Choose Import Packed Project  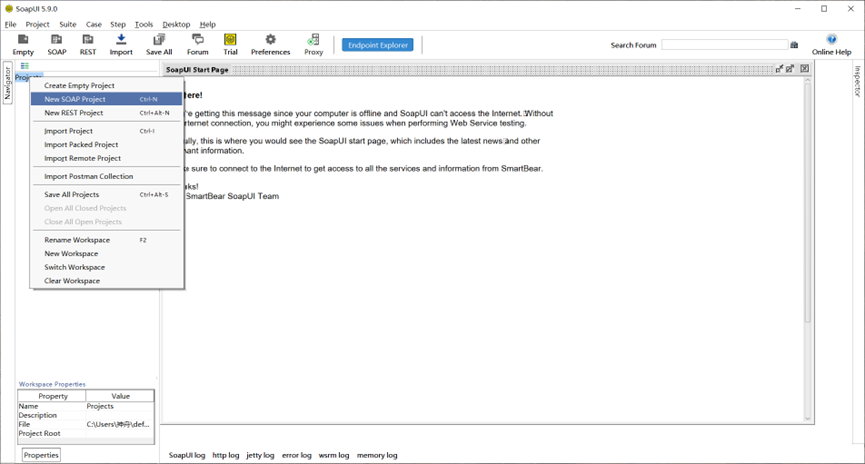point(106,145)
